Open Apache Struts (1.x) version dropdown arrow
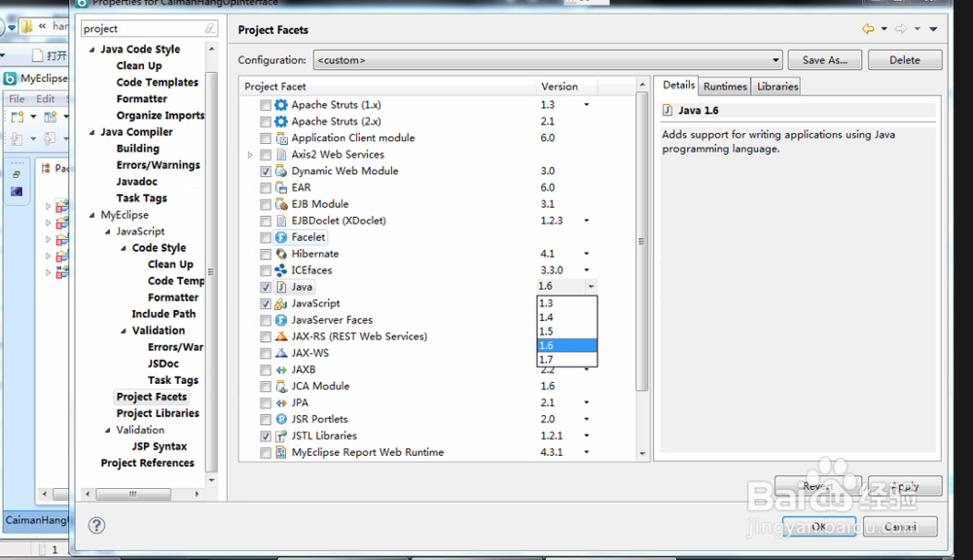 click(x=586, y=105)
